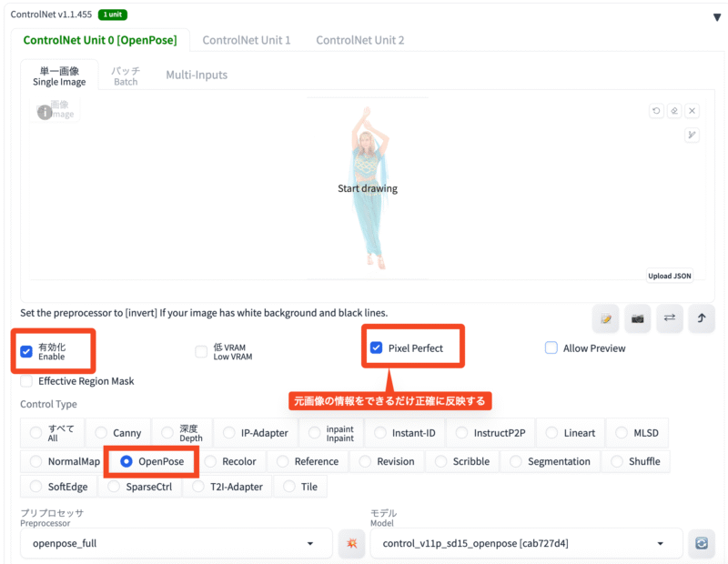Remove the uploaded image with the X icon
This screenshot has height=564, width=728.
[x=693, y=111]
